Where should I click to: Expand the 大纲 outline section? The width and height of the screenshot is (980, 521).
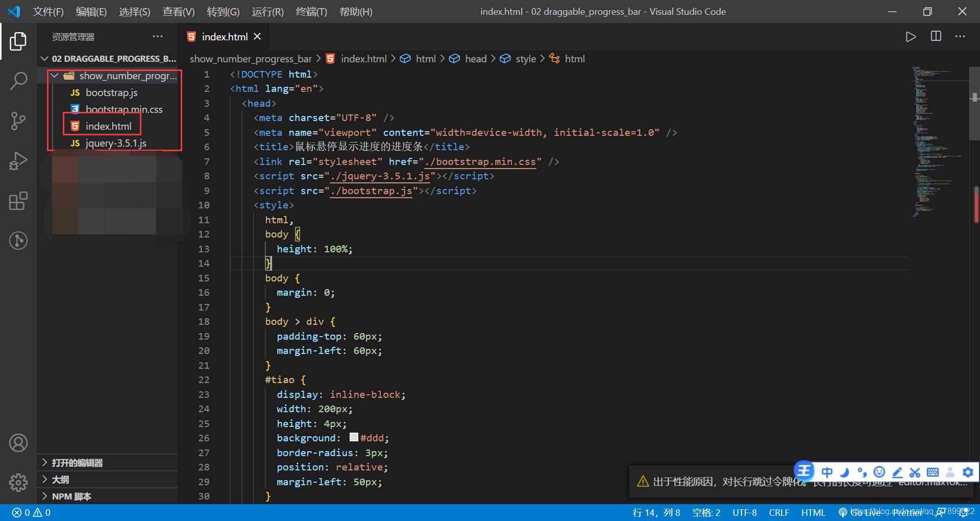tap(108, 480)
